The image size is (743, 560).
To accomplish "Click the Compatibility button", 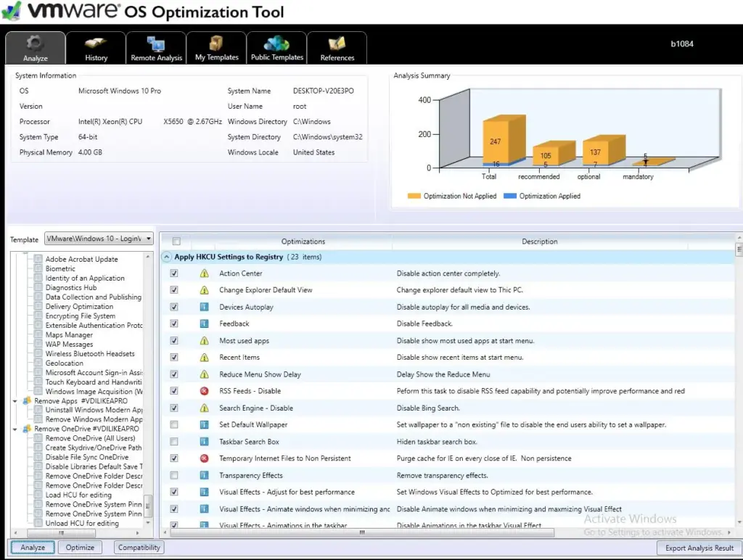I will [139, 547].
